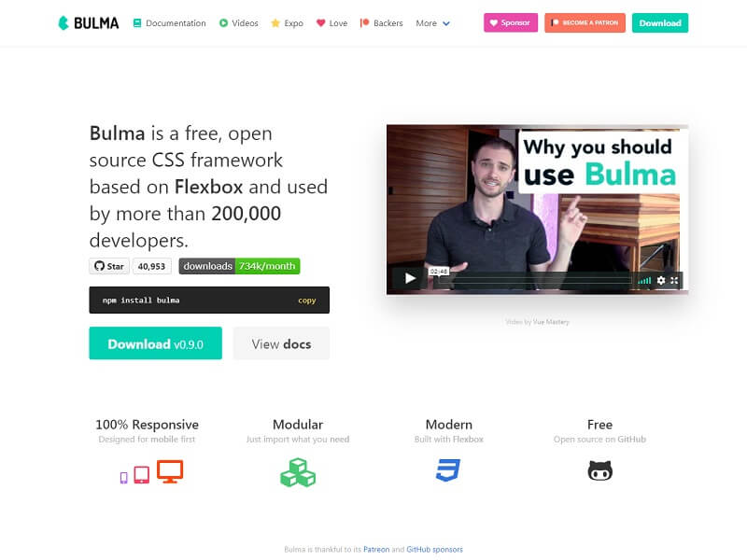This screenshot has width=747, height=560.
Task: Play the Why you should use Bulma video
Action: coord(410,278)
